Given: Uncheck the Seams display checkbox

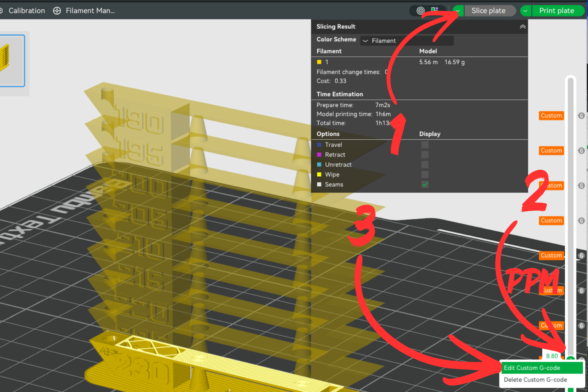Looking at the screenshot, I should [x=425, y=185].
